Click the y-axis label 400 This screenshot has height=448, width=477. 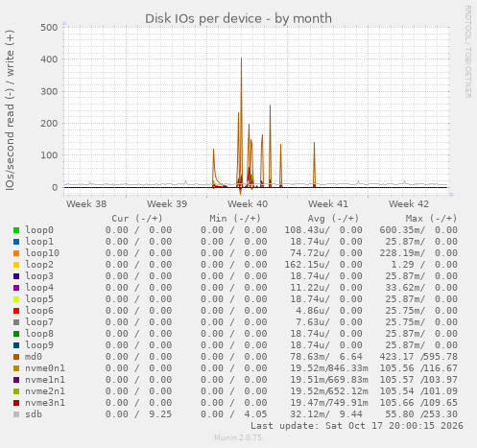coord(49,59)
